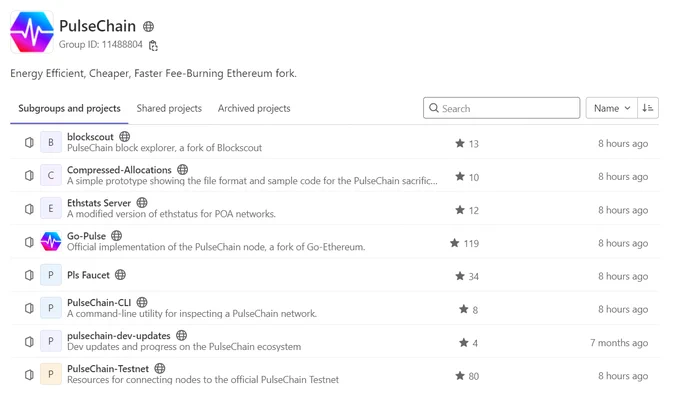Click globe icon next to pulsechain-dev-updates
This screenshot has width=680, height=396.
(x=181, y=335)
